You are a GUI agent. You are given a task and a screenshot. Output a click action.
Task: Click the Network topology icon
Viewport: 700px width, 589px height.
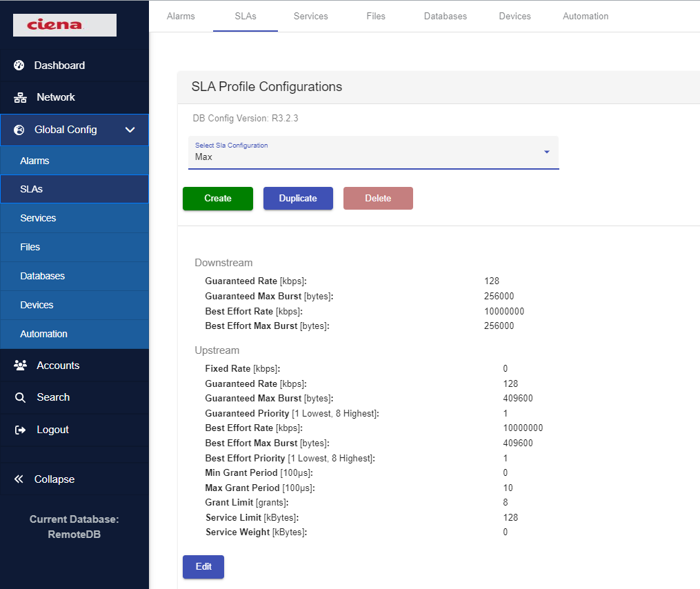point(20,97)
